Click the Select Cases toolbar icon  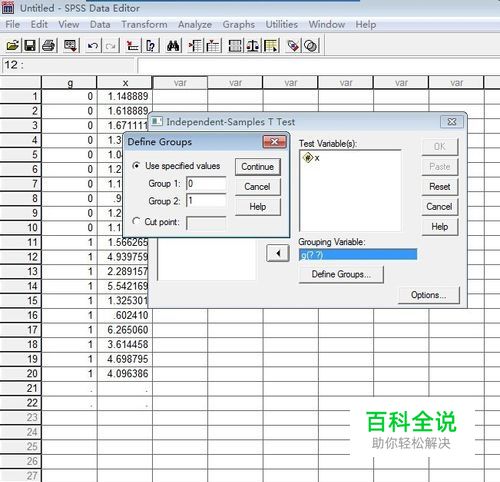(x=271, y=46)
